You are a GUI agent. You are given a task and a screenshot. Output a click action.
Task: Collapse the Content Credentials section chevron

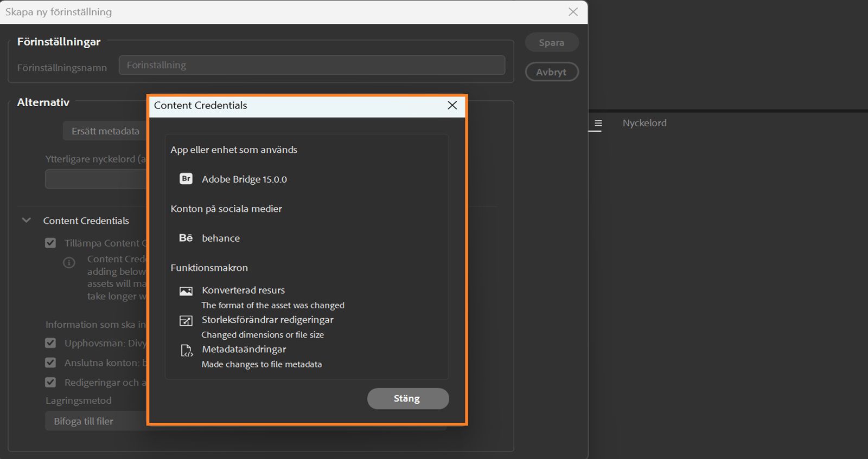click(26, 220)
